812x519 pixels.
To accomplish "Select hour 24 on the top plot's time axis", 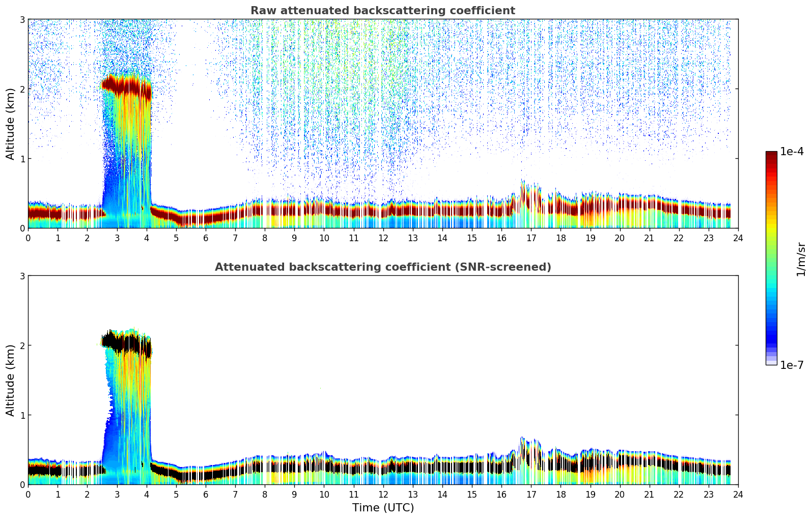I will coord(738,238).
